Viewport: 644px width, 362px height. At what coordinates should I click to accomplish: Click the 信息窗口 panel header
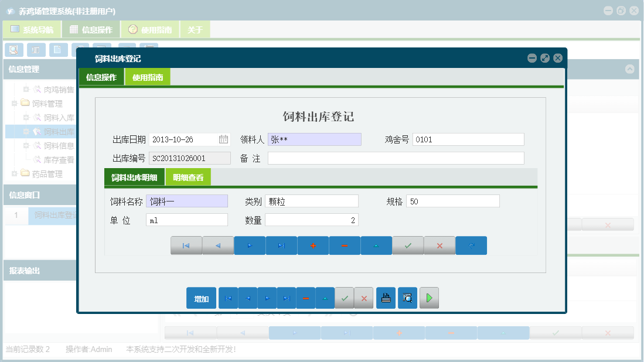[x=40, y=195]
